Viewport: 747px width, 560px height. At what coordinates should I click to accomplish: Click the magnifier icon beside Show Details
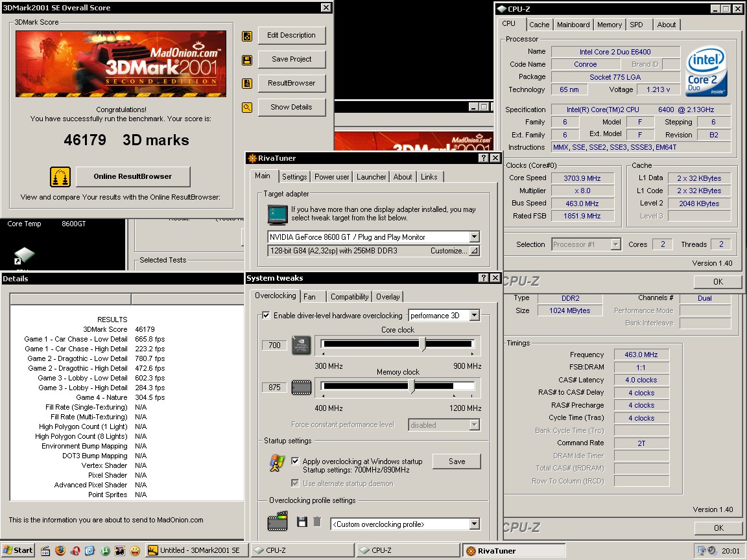click(x=247, y=108)
